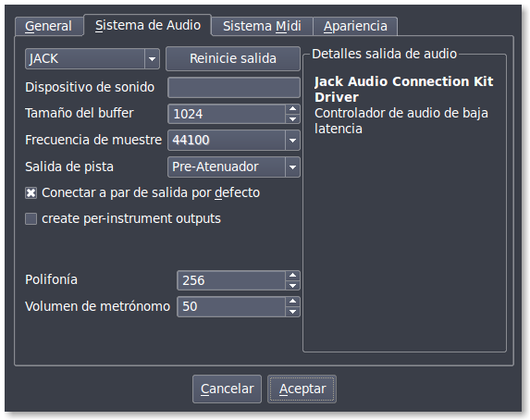Open the Pre-Atenuador track output dropdown

click(x=234, y=167)
